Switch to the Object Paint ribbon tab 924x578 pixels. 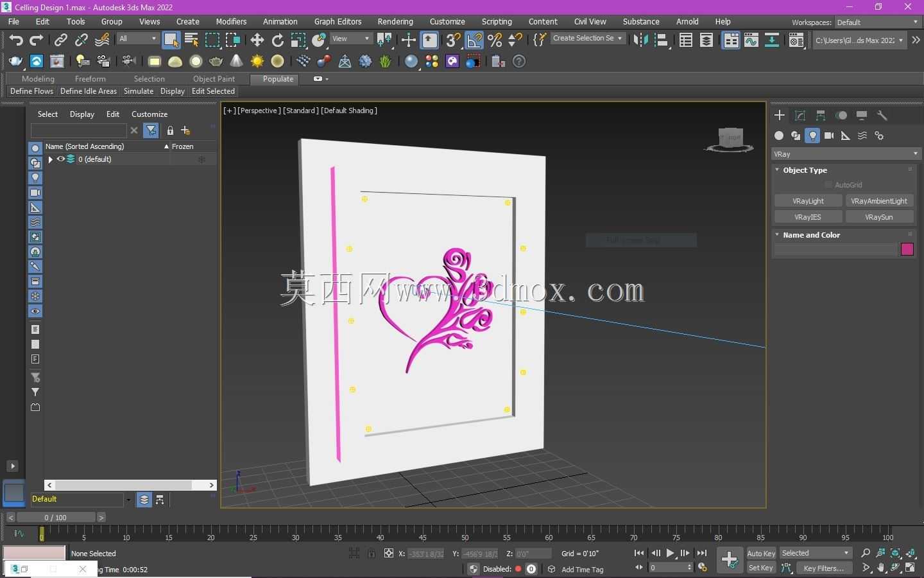(214, 79)
